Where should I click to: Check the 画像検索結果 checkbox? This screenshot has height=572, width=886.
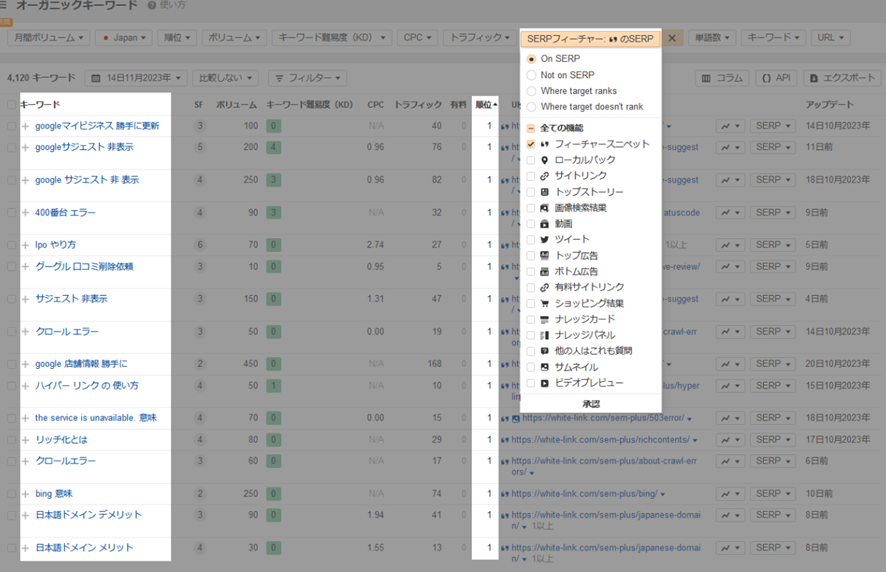[x=531, y=208]
